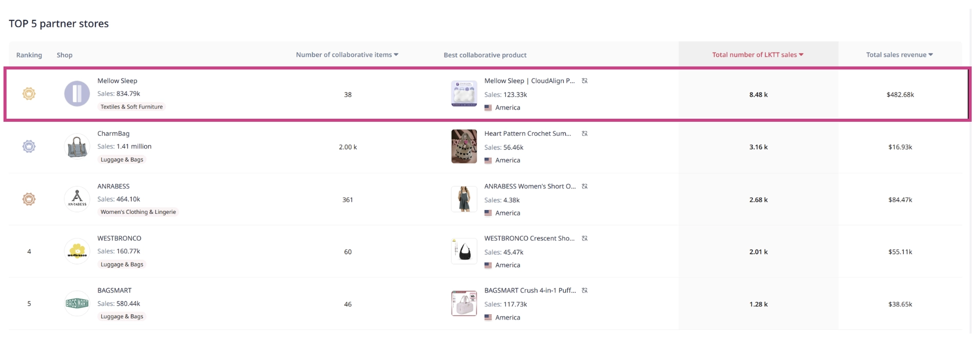Click the silver crown rank badge for CharmBag

click(x=29, y=146)
